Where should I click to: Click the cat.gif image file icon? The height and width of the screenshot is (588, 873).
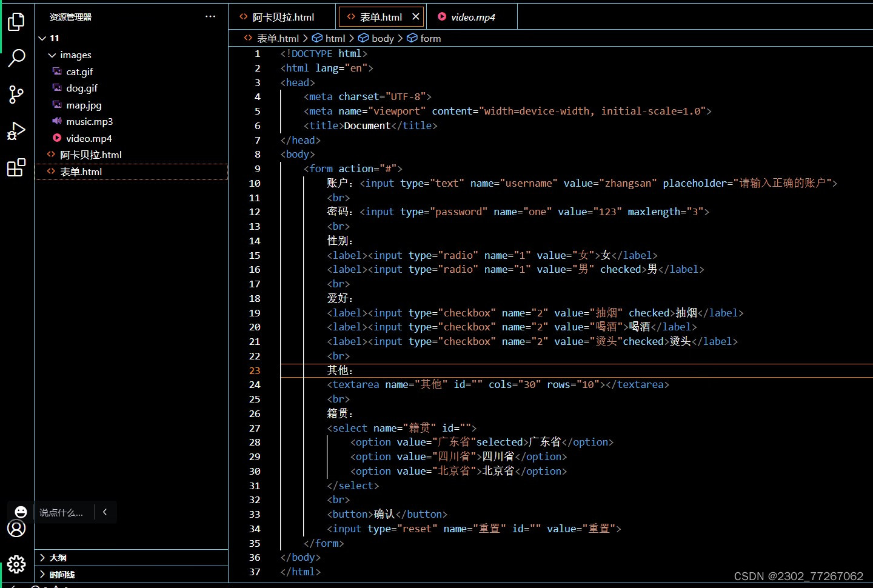(57, 71)
